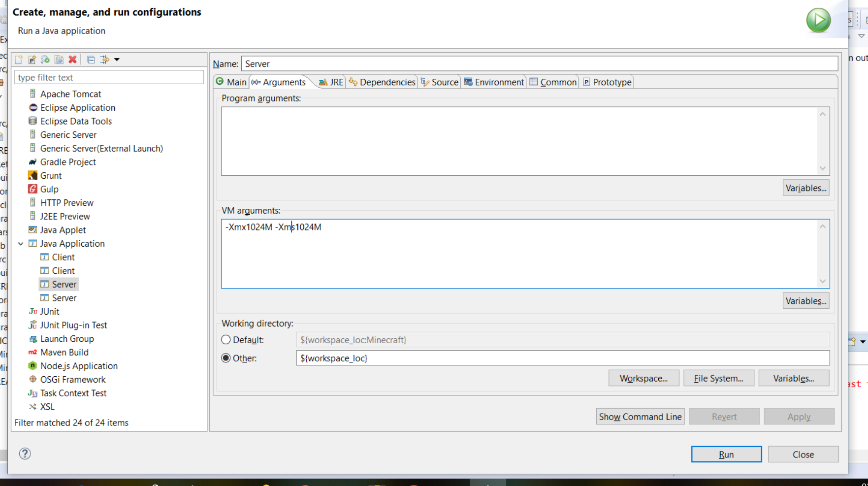
Task: Switch to the JRE tab
Action: 331,82
